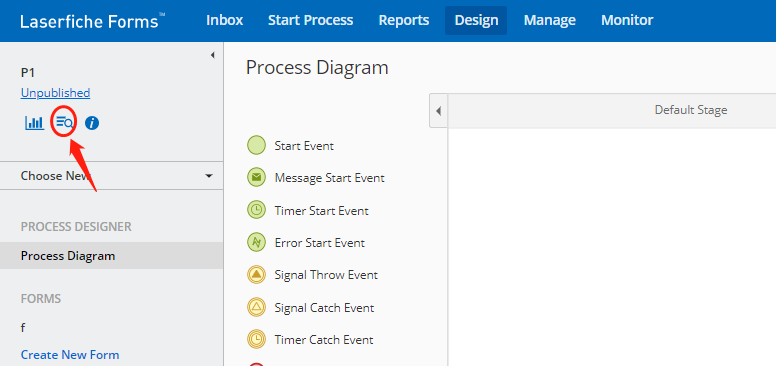Open the Choose New dropdown
Image resolution: width=776 pixels, height=366 pixels.
click(111, 176)
